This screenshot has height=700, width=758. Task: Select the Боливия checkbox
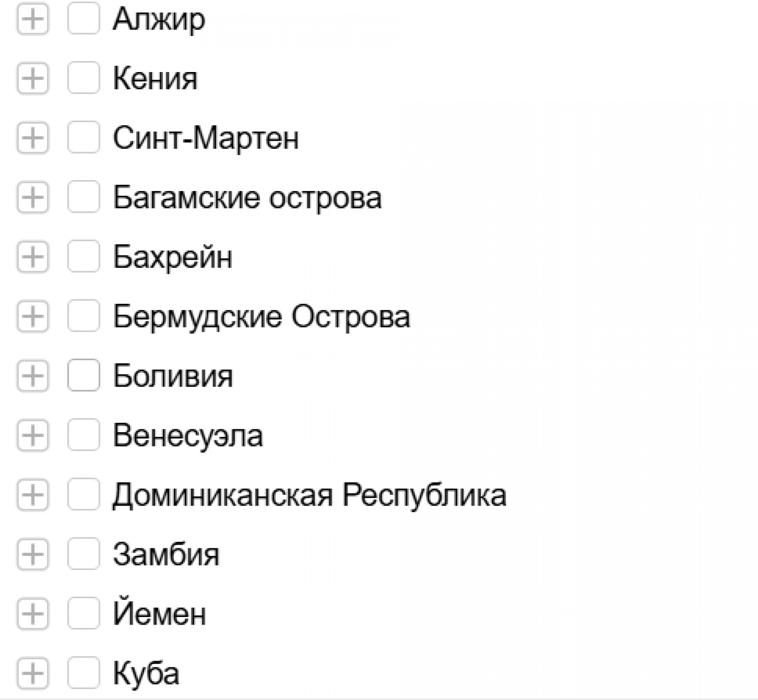click(x=83, y=376)
